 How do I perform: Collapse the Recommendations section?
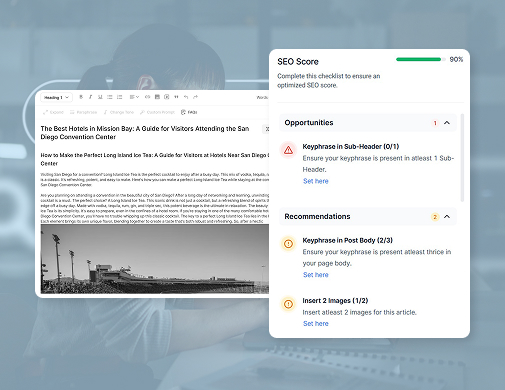pyautogui.click(x=447, y=216)
